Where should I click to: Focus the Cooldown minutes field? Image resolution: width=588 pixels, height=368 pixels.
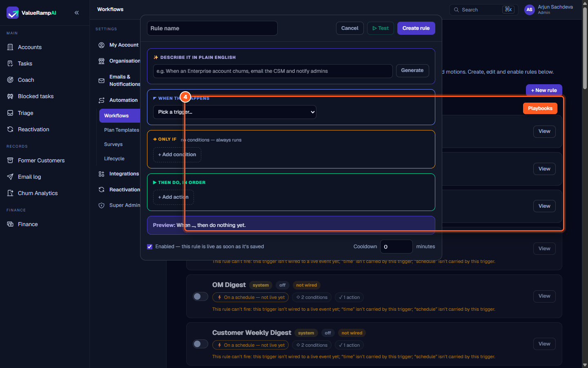click(396, 247)
